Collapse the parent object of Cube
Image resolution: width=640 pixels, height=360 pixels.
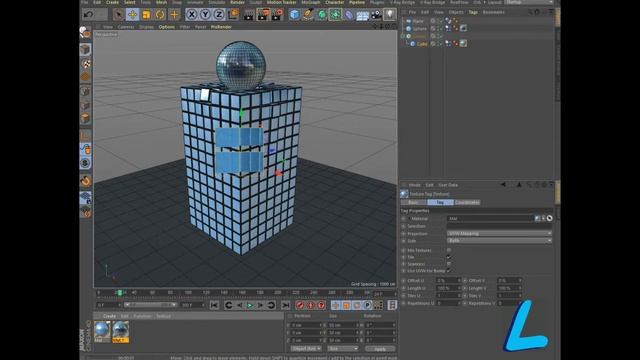pyautogui.click(x=403, y=36)
